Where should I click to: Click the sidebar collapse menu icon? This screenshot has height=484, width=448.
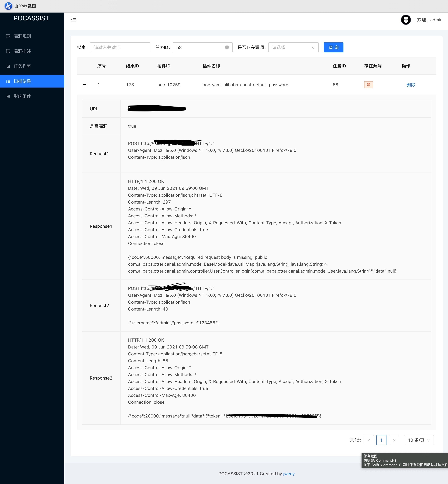click(73, 19)
